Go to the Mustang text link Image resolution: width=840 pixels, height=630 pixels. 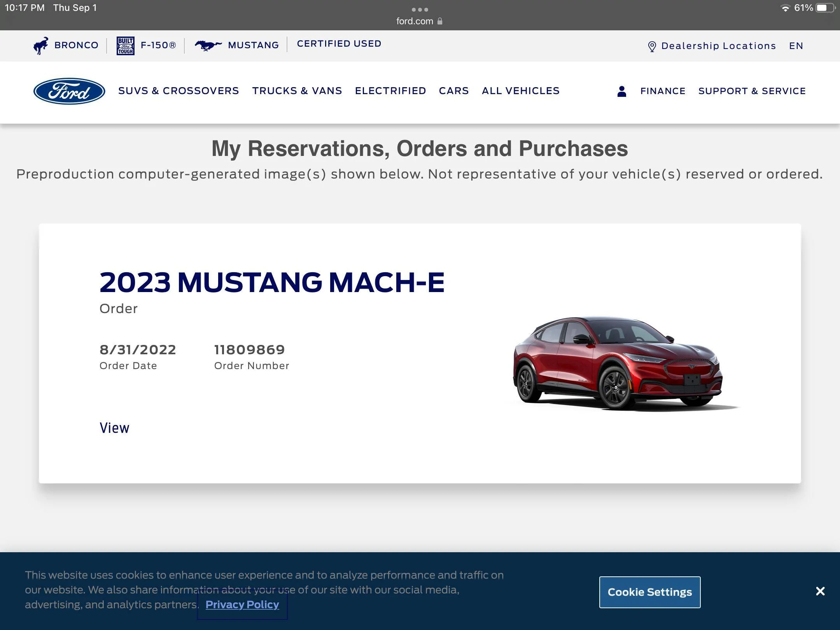253,45
